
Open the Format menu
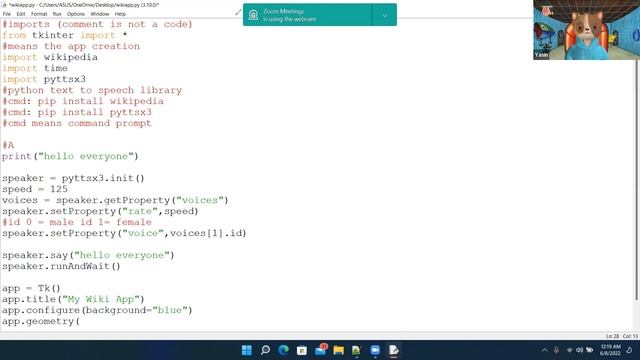coord(39,14)
